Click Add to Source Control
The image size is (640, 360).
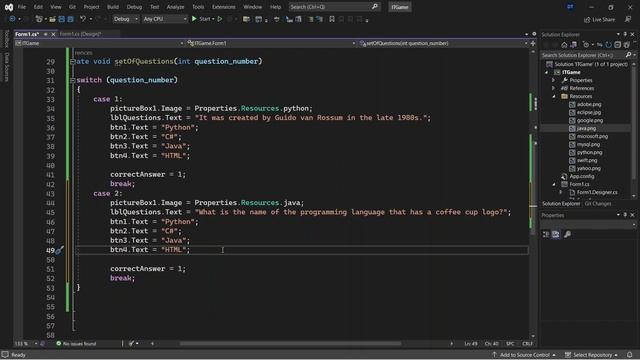[524, 355]
